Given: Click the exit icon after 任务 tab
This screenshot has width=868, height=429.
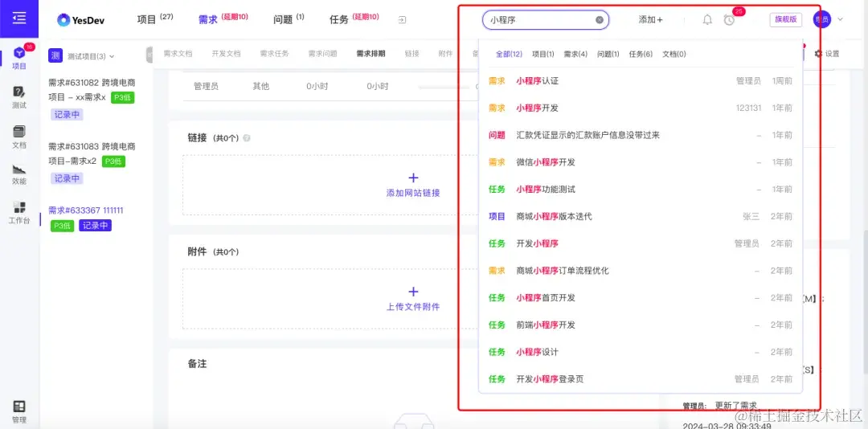Looking at the screenshot, I should pyautogui.click(x=403, y=20).
